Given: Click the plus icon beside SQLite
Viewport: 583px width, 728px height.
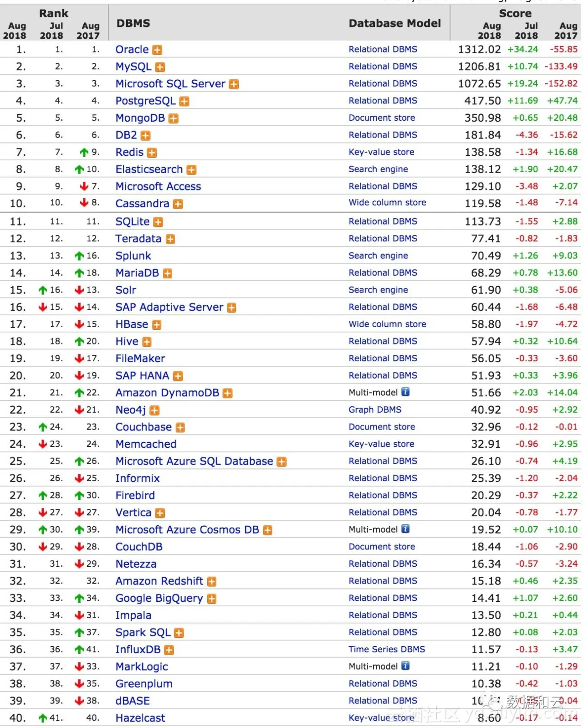Looking at the screenshot, I should tap(158, 222).
